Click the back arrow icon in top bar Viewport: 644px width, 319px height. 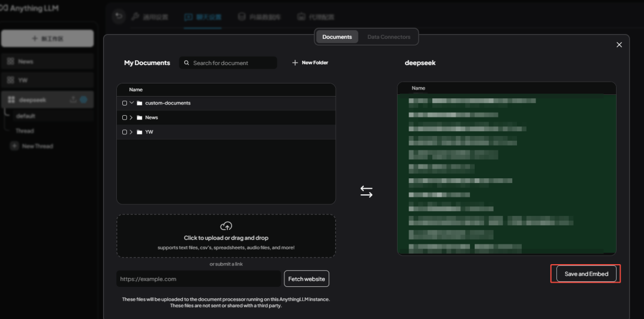tap(119, 17)
